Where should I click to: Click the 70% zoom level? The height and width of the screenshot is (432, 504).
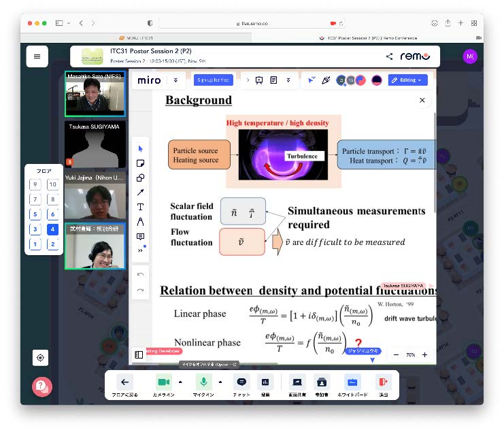(410, 355)
